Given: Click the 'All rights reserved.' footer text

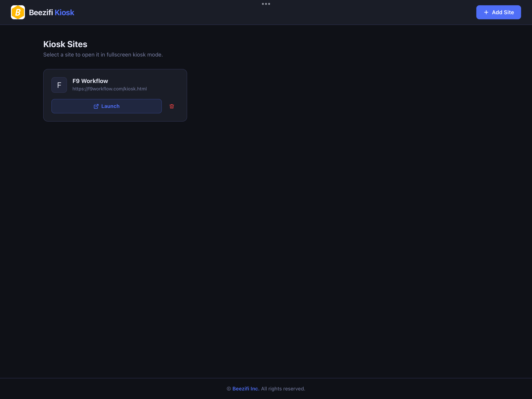Looking at the screenshot, I should (283, 389).
